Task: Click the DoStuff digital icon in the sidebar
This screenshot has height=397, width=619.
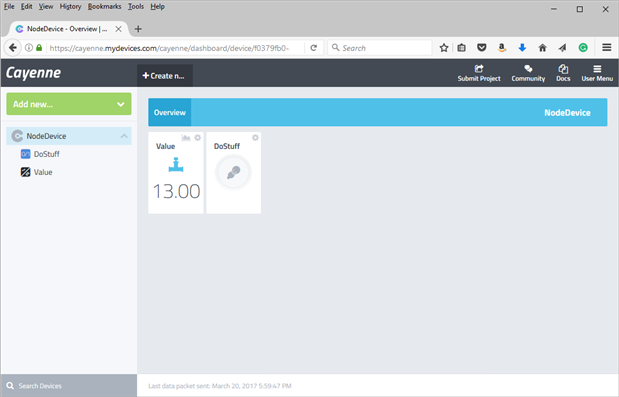Action: click(25, 154)
